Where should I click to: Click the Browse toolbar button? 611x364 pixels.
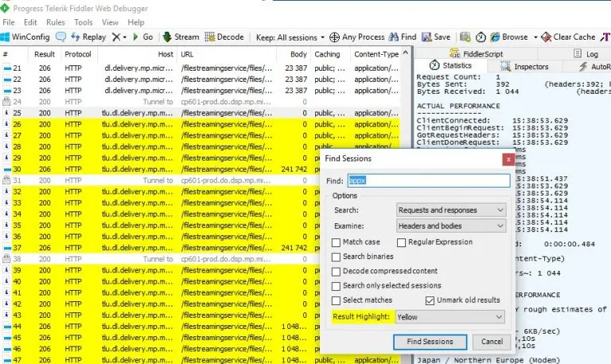[509, 37]
